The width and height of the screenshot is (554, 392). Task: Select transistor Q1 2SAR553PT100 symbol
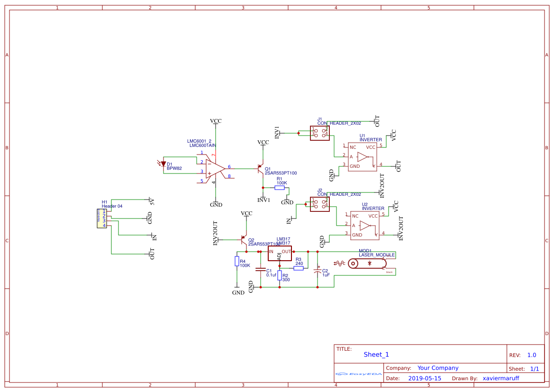[x=260, y=170]
